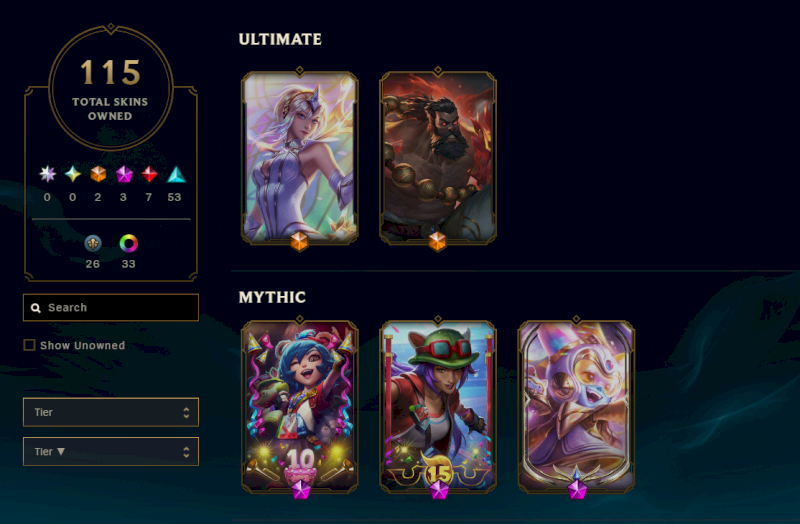Screen dimensions: 800x524
Task: Click the Show Unowned label text
Action: point(83,345)
